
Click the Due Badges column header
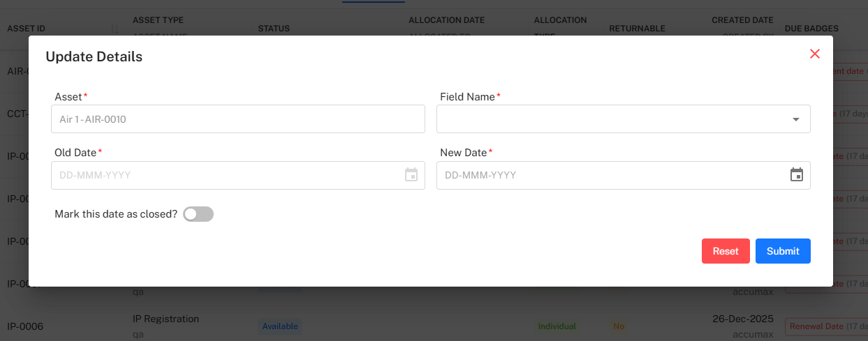pyautogui.click(x=811, y=29)
